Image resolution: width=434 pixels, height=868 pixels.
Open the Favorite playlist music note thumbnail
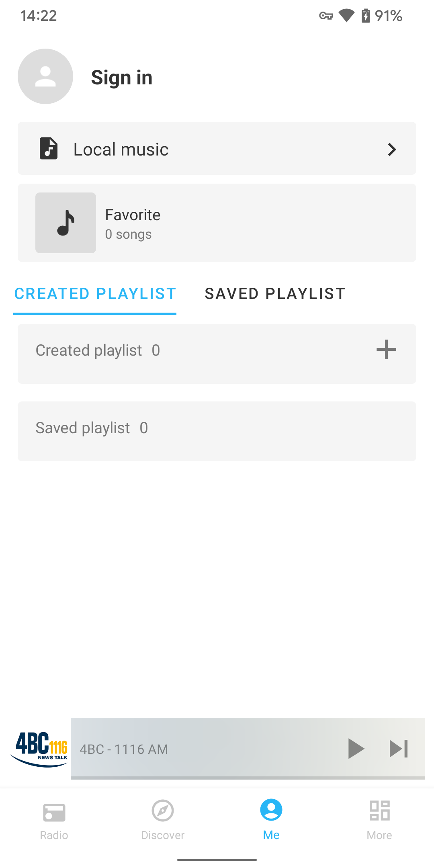point(66,223)
